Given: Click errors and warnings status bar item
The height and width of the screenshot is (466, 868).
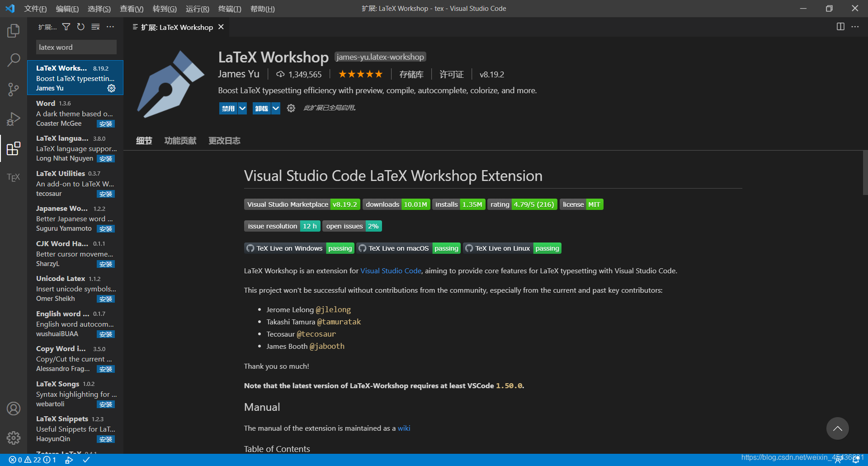Looking at the screenshot, I should click(x=33, y=460).
